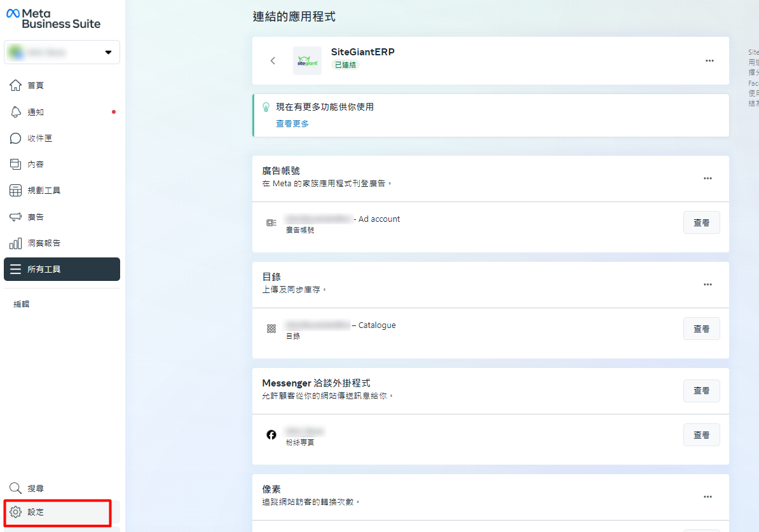Viewport: 759px width, 532px height.
Task: Open 首頁 home in sidebar
Action: click(x=35, y=85)
